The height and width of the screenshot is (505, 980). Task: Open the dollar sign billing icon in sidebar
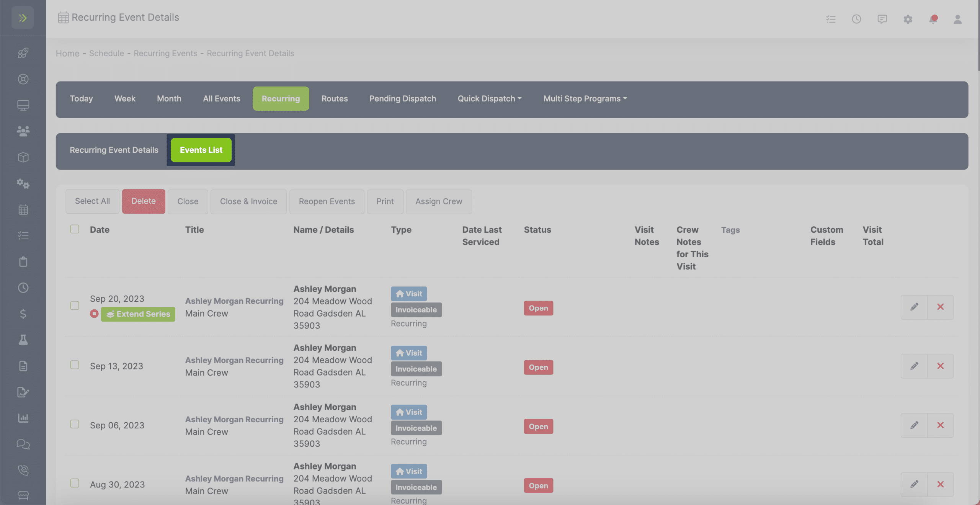point(23,314)
